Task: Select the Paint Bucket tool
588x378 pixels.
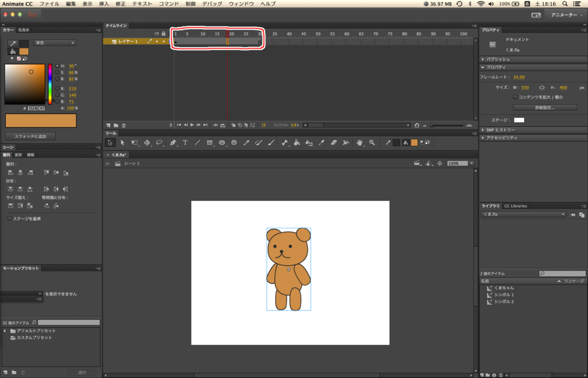Action: coord(297,142)
